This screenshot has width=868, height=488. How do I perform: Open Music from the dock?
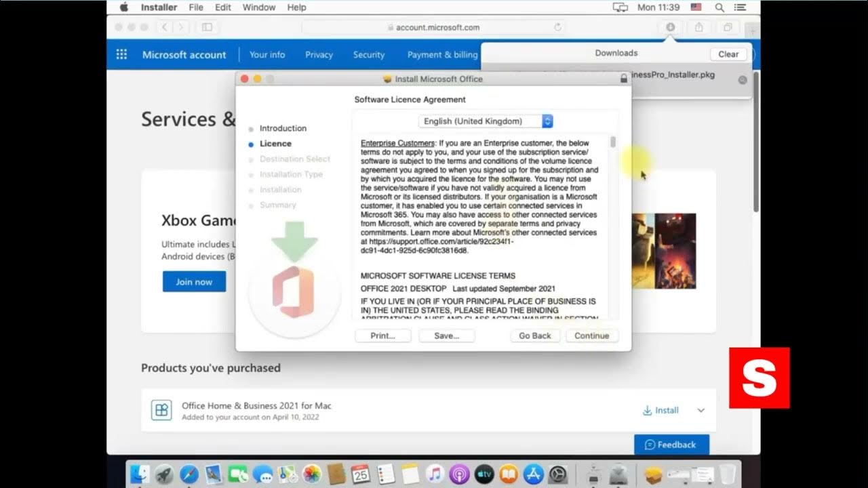coord(435,474)
